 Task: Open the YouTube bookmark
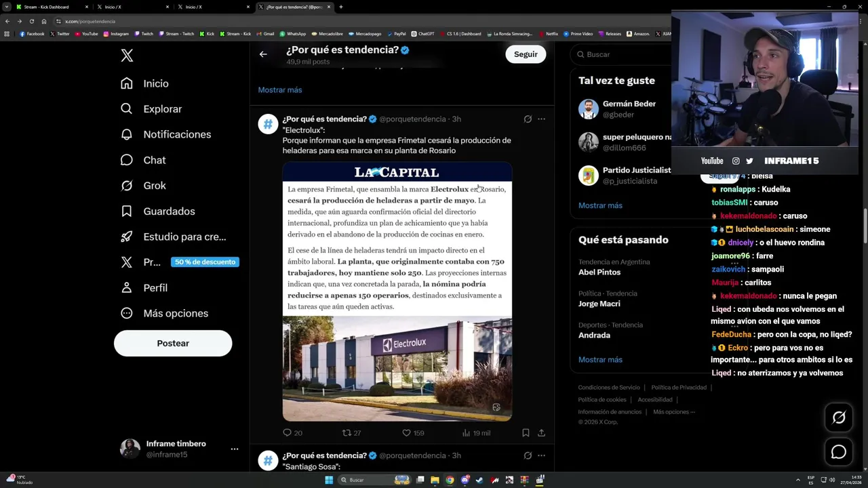pos(86,34)
